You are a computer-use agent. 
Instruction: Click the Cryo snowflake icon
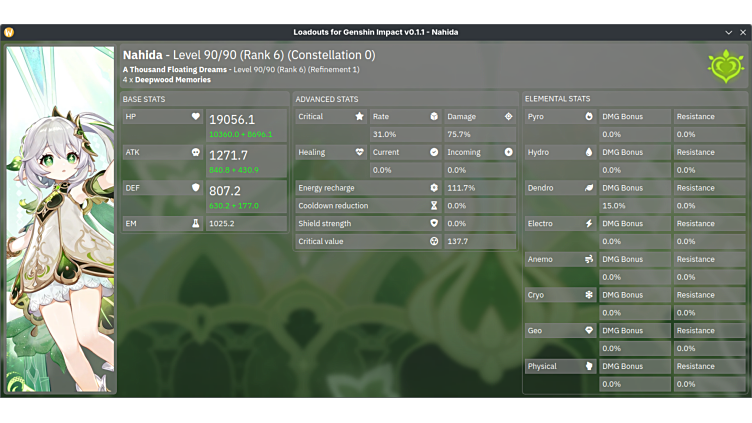(x=589, y=295)
